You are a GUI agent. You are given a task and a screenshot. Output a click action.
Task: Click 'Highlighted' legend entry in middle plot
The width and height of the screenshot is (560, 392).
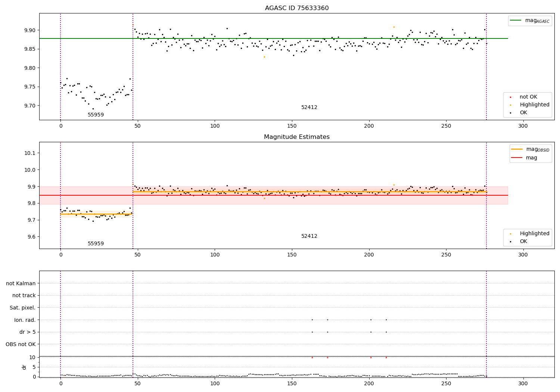pyautogui.click(x=530, y=234)
